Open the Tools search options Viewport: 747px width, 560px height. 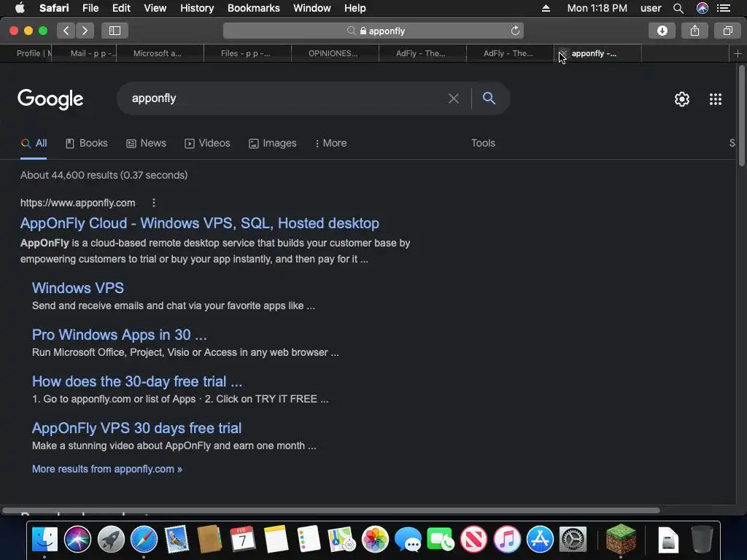483,144
